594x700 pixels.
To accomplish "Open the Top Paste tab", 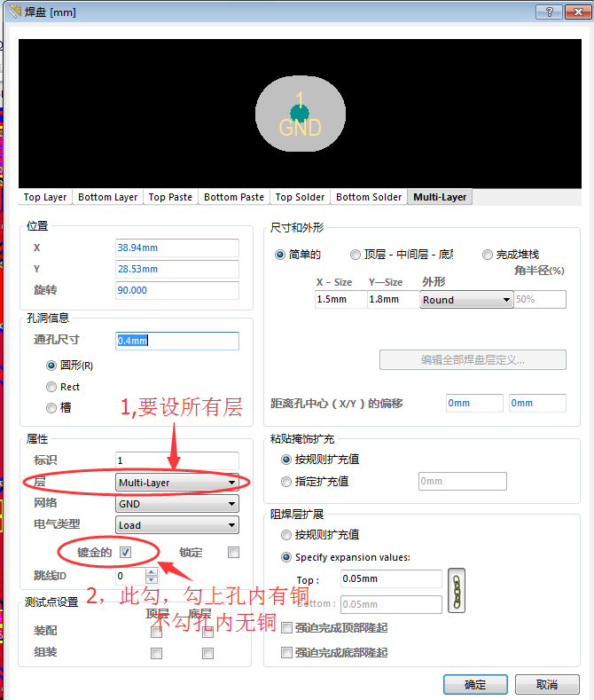I will pyautogui.click(x=169, y=197).
